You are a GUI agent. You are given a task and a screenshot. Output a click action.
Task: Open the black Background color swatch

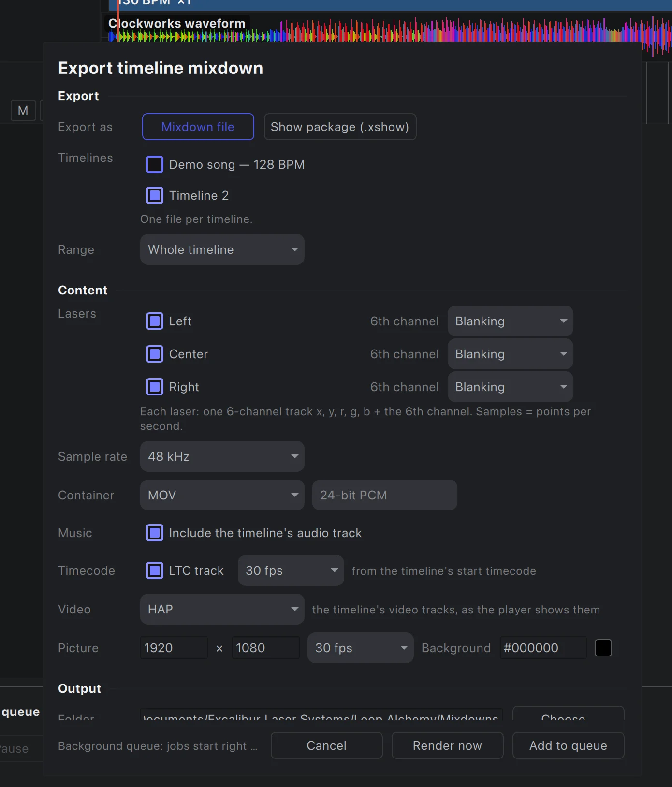tap(603, 648)
